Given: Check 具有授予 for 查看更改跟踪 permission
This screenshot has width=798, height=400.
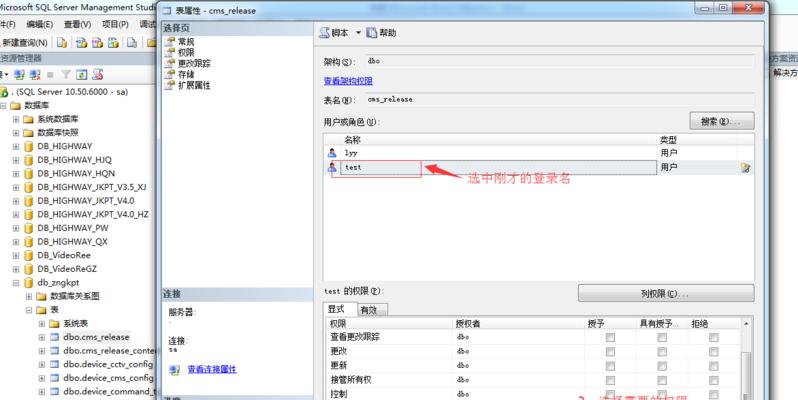Looking at the screenshot, I should click(662, 337).
